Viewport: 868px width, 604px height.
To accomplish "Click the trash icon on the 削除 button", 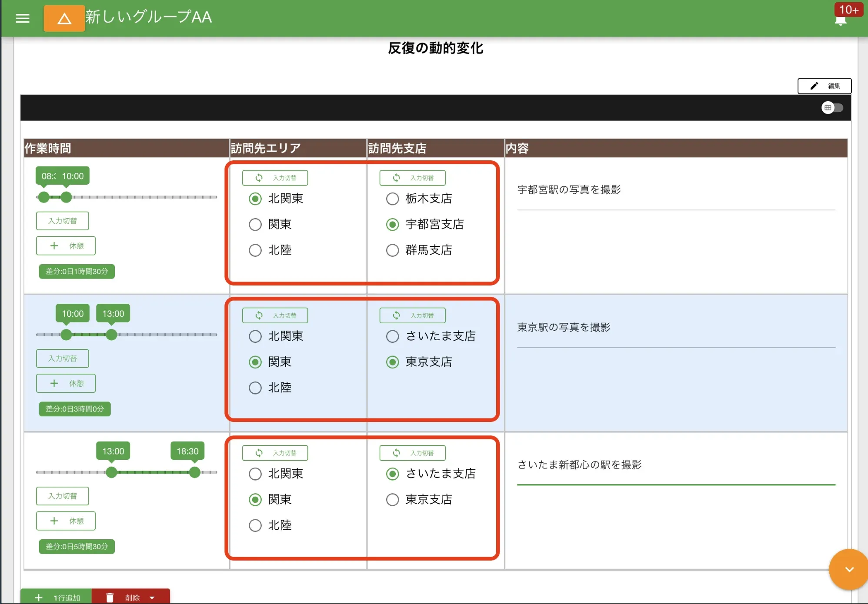I will point(110,597).
